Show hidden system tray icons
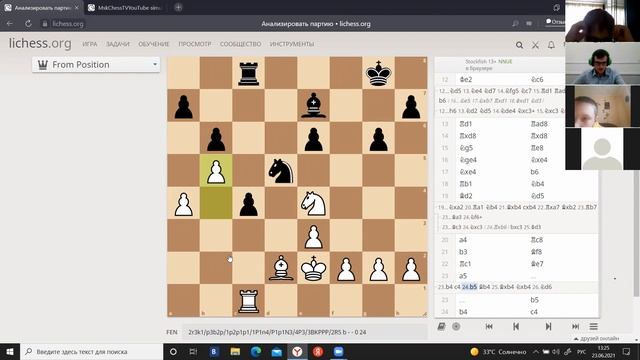This screenshot has width=640, height=360. (536, 351)
